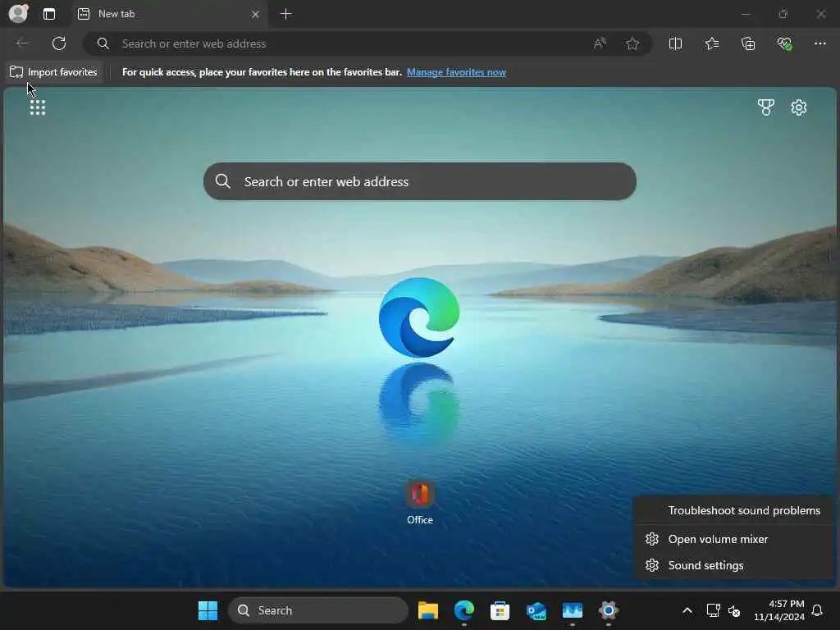Open the apps grid launcher icon

[38, 107]
